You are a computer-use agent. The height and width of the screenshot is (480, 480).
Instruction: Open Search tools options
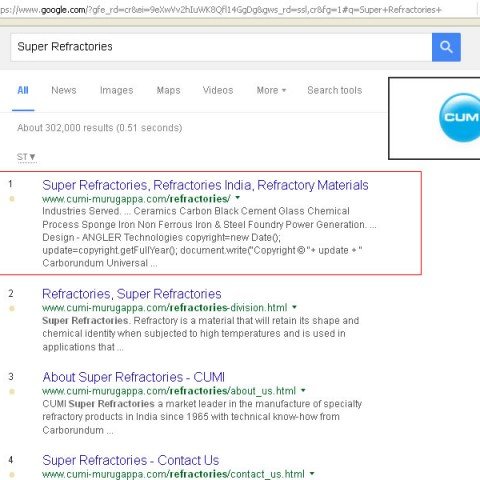point(335,90)
